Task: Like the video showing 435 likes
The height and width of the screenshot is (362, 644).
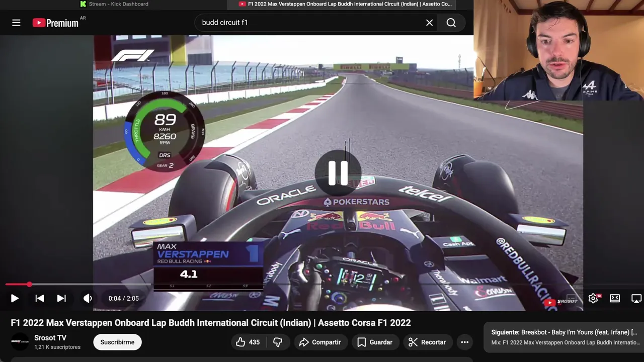Action: (x=248, y=342)
